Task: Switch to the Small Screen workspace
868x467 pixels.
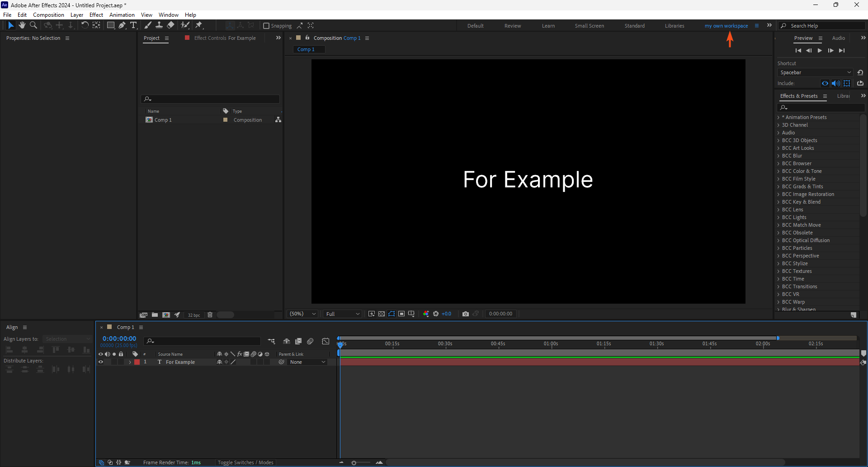Action: (x=590, y=26)
